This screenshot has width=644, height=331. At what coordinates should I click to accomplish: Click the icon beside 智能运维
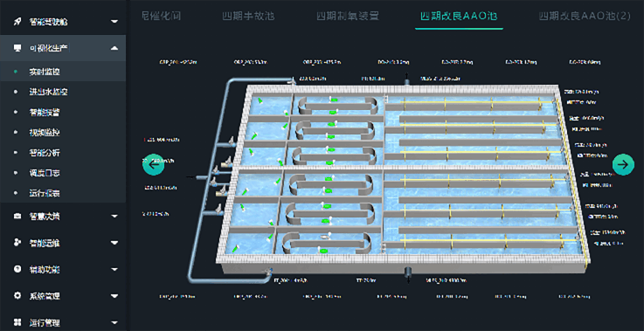click(x=17, y=243)
